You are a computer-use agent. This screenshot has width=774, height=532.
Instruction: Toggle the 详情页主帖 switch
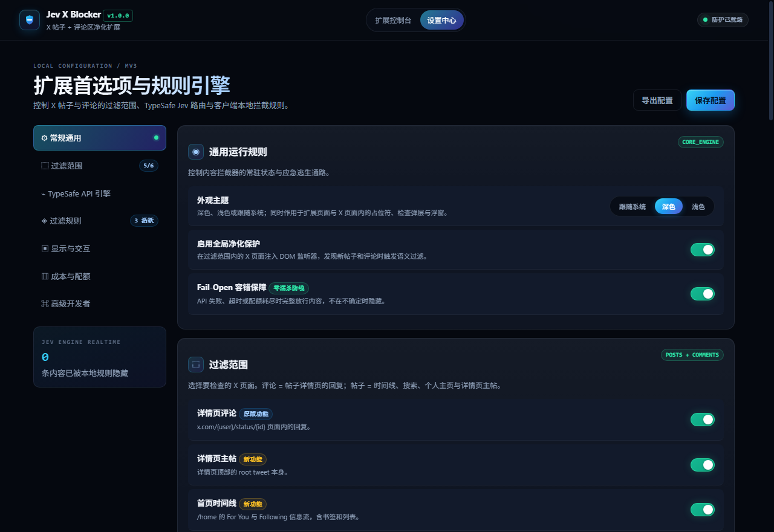pos(703,465)
